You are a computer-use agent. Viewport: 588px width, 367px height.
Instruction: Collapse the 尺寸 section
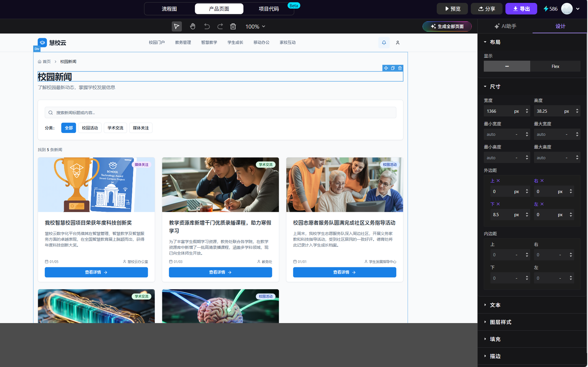[x=492, y=87]
